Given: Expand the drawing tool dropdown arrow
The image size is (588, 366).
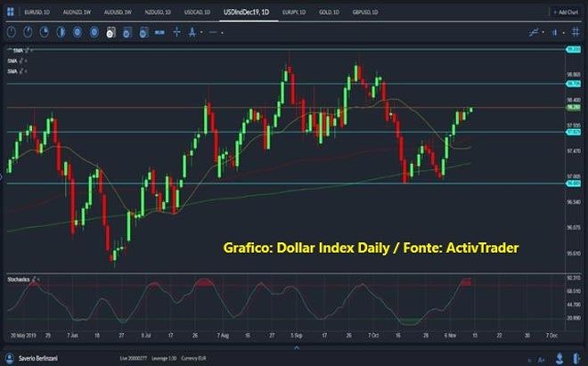Looking at the screenshot, I should [202, 31].
